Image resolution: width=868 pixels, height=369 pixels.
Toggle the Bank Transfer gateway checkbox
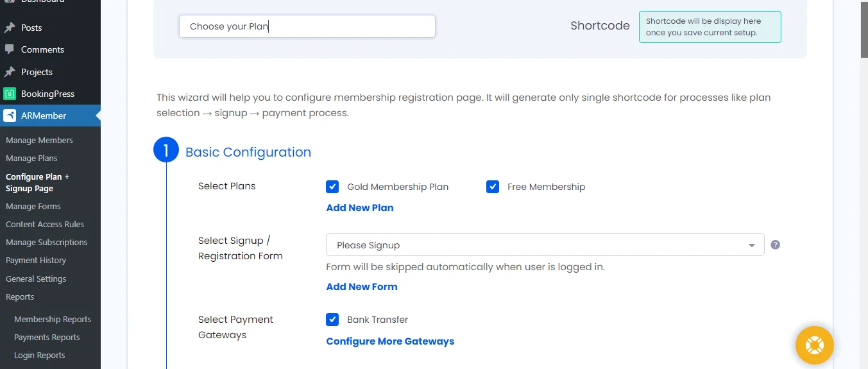(x=332, y=320)
